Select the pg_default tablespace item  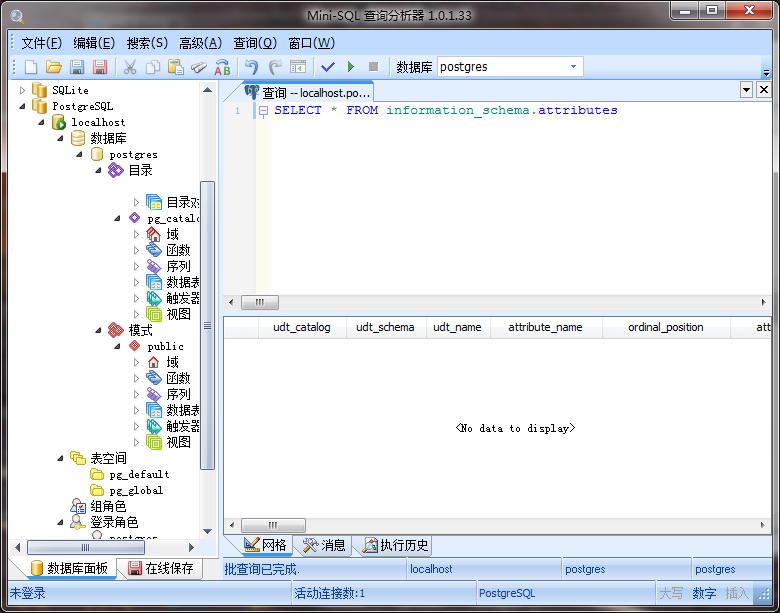139,475
